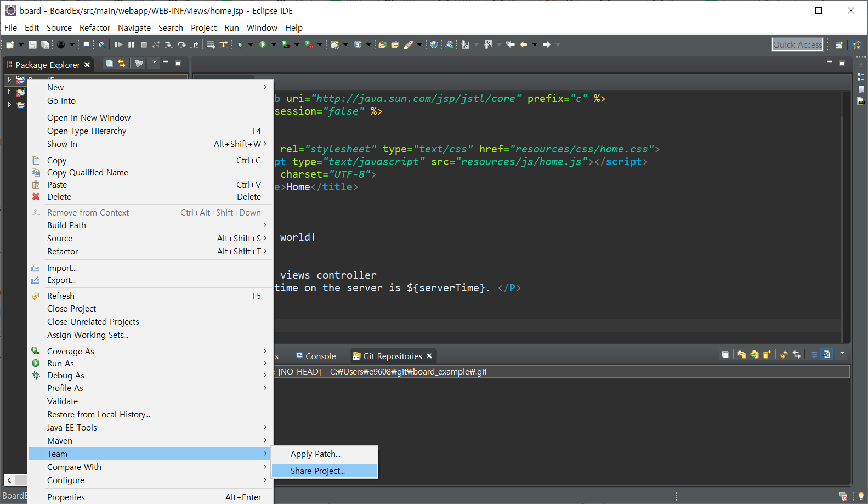Click the Step Return icon
The width and height of the screenshot is (868, 504).
coord(195,44)
